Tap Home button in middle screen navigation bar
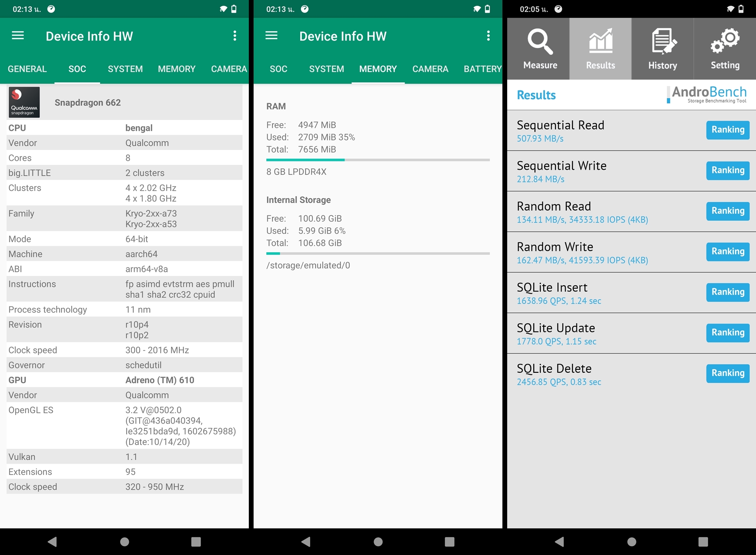The image size is (756, 555). pos(378,542)
